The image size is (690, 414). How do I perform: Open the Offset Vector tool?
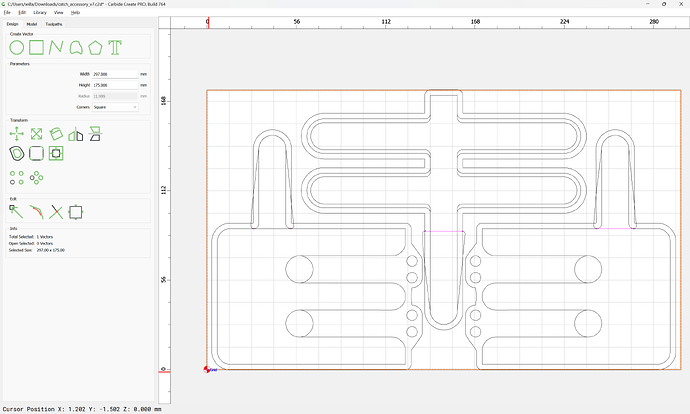(17, 154)
